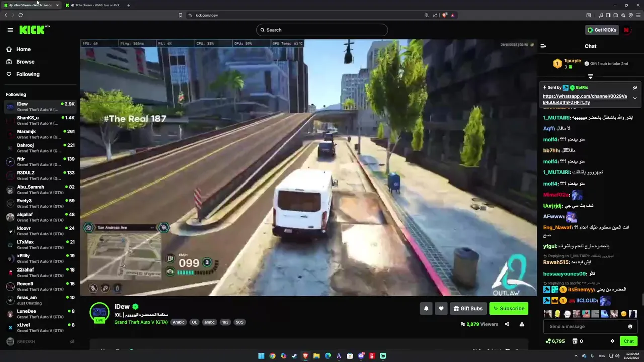The height and width of the screenshot is (362, 644).
Task: Open the browser main menu icon
Action: pos(638,15)
